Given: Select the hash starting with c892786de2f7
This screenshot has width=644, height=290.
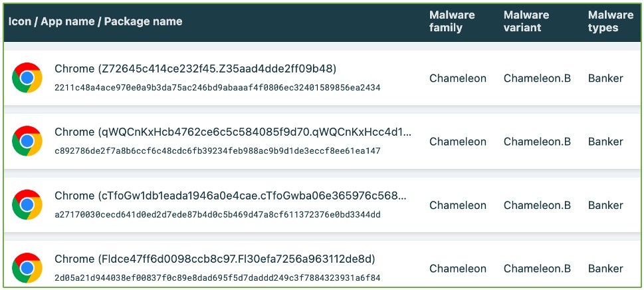Looking at the screenshot, I should coord(217,151).
